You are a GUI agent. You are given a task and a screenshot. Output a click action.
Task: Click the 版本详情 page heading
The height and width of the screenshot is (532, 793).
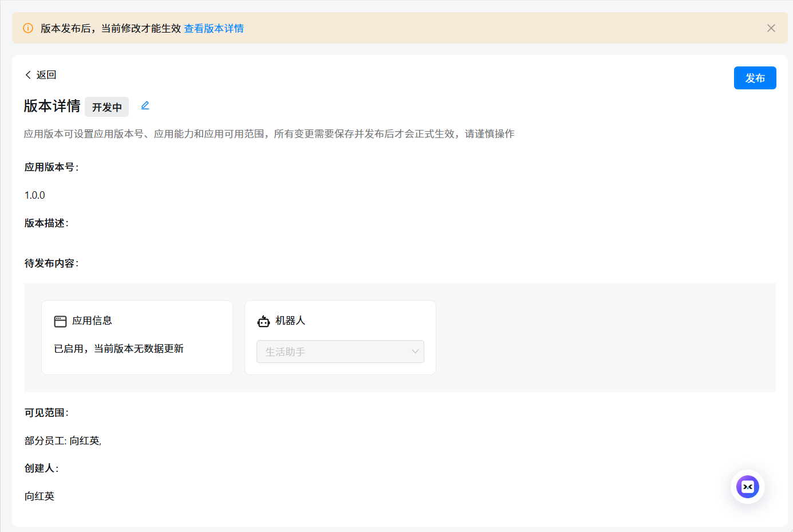52,106
